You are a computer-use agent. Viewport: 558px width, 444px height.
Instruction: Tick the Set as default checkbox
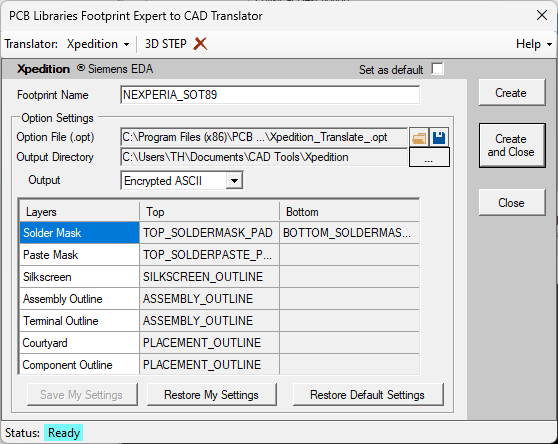tap(437, 69)
